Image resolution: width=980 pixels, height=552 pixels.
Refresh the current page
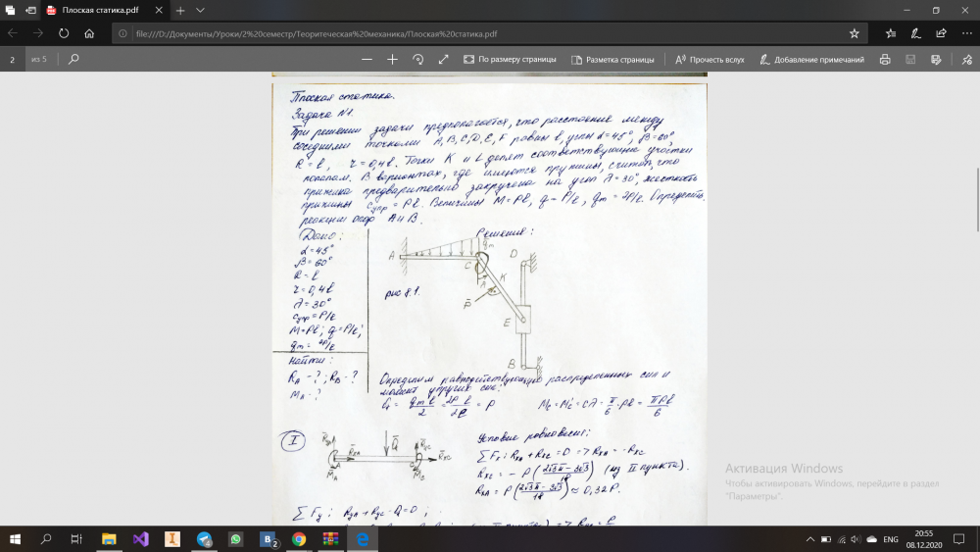pyautogui.click(x=64, y=32)
